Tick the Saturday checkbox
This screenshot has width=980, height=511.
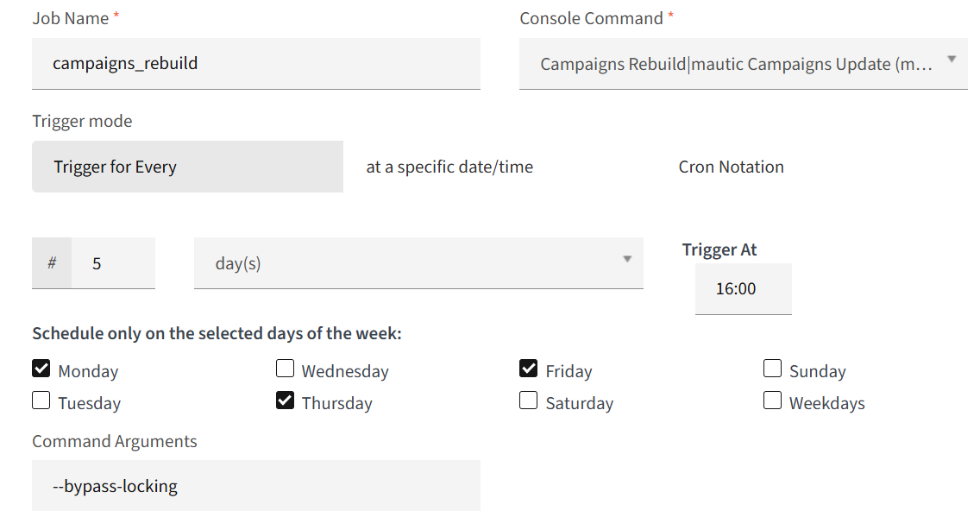529,401
